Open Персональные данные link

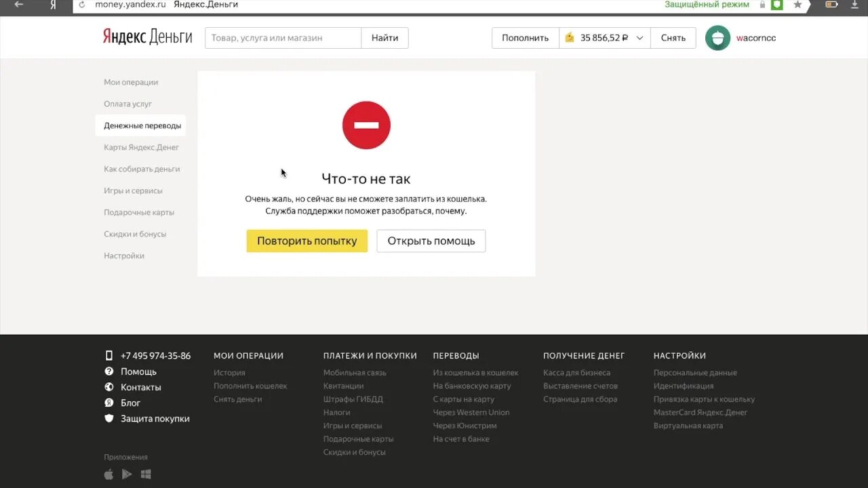click(x=695, y=373)
